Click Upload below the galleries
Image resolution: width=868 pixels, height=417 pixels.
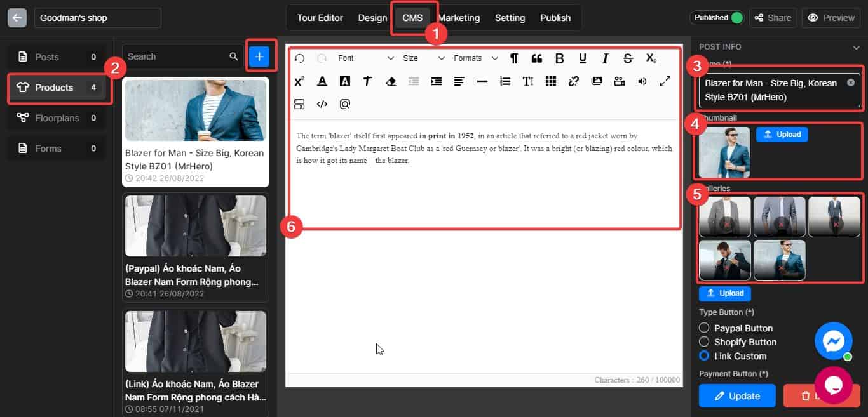pyautogui.click(x=725, y=293)
